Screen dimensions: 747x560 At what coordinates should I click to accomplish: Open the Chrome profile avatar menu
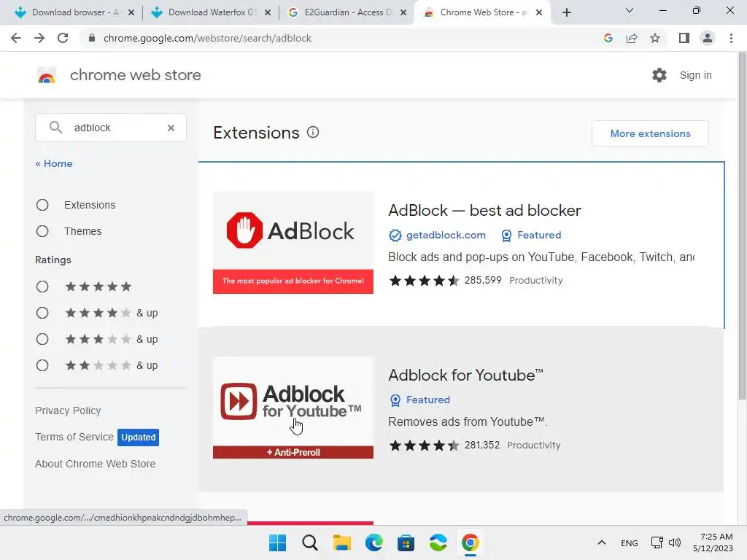(x=708, y=38)
